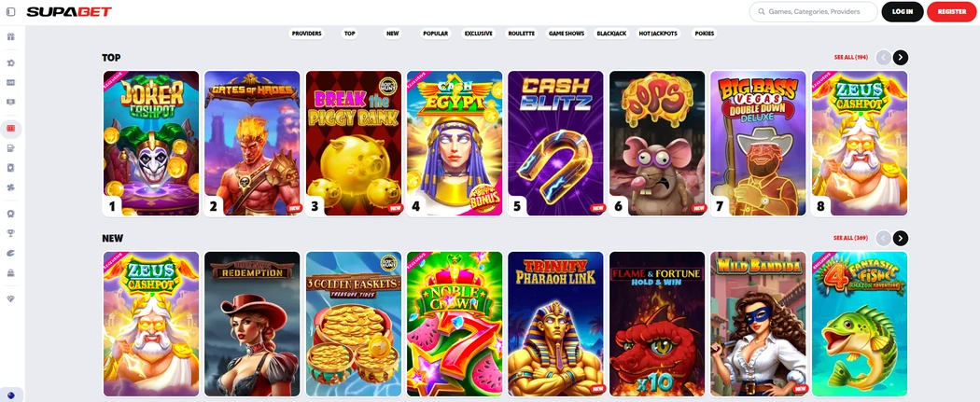Viewport: 980px width, 402px height.
Task: Select the Providers category tab
Action: coord(306,34)
